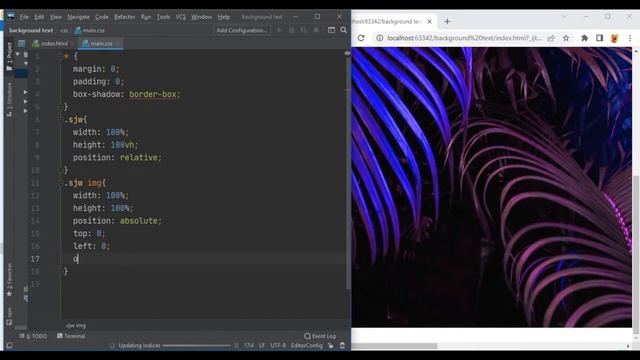Click the WebStorm application logo icon

point(11,17)
